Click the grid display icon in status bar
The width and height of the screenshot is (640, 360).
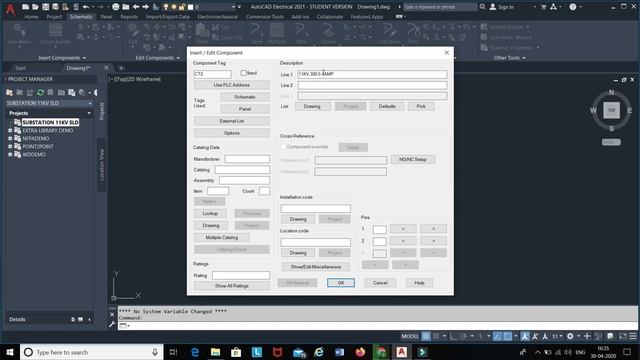point(426,336)
